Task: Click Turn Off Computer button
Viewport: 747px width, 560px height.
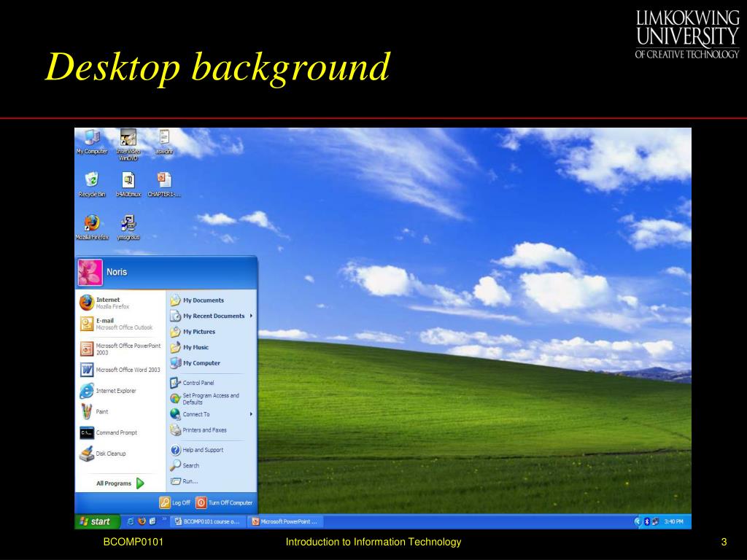Action: click(225, 502)
